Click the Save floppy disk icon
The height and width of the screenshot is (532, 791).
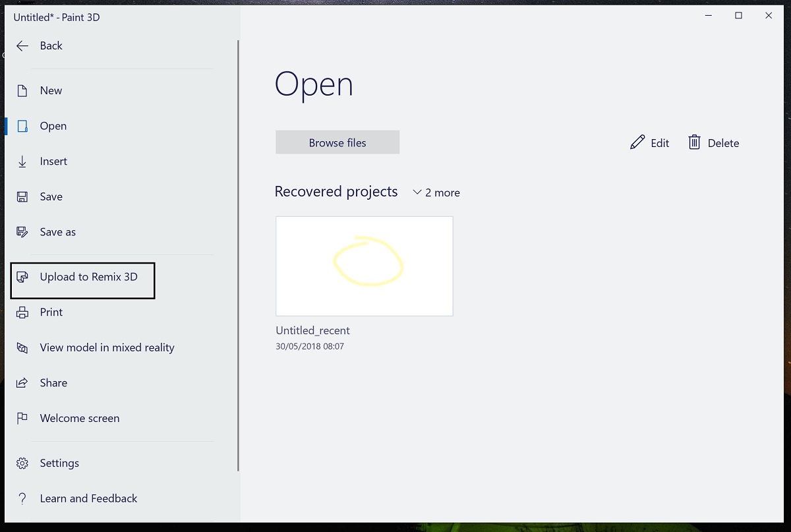tap(22, 196)
